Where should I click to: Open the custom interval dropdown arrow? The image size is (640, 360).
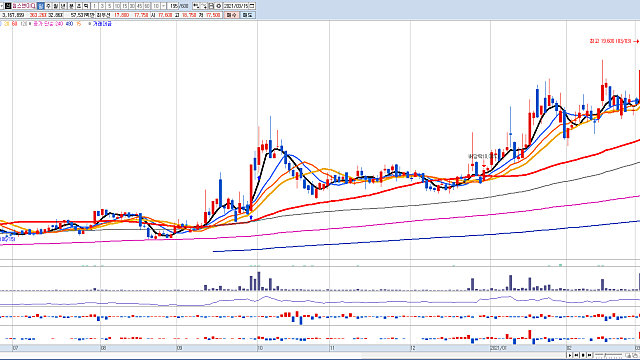point(163,6)
